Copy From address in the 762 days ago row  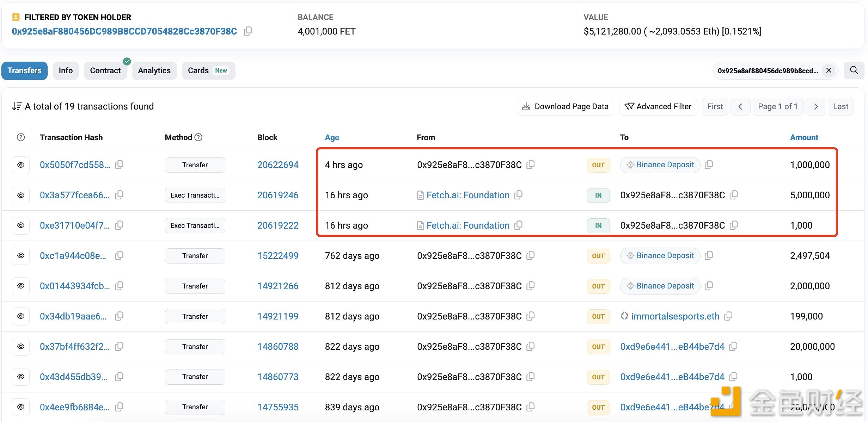(531, 255)
